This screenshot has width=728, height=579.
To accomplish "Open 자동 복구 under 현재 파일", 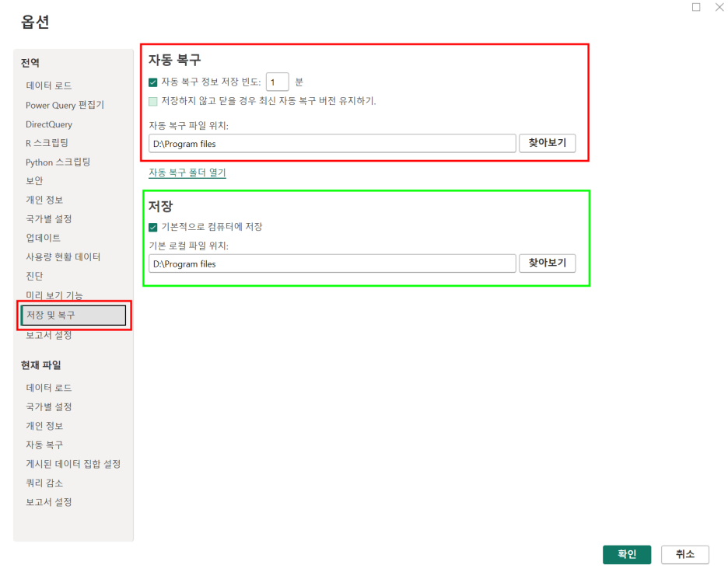I will [44, 445].
